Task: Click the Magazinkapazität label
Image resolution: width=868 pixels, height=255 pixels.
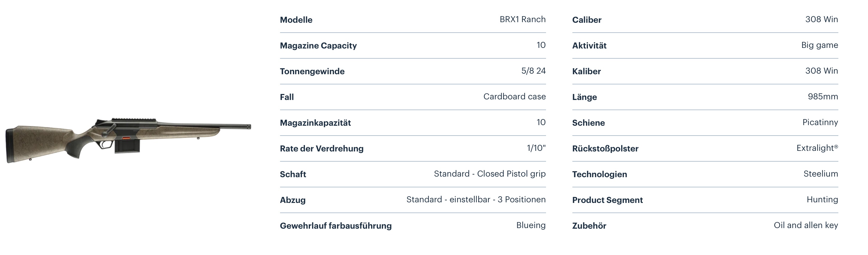Action: coord(315,123)
